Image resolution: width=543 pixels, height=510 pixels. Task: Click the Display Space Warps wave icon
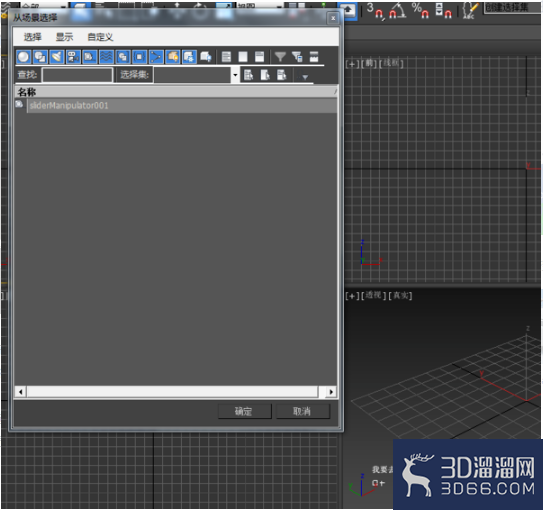click(106, 57)
